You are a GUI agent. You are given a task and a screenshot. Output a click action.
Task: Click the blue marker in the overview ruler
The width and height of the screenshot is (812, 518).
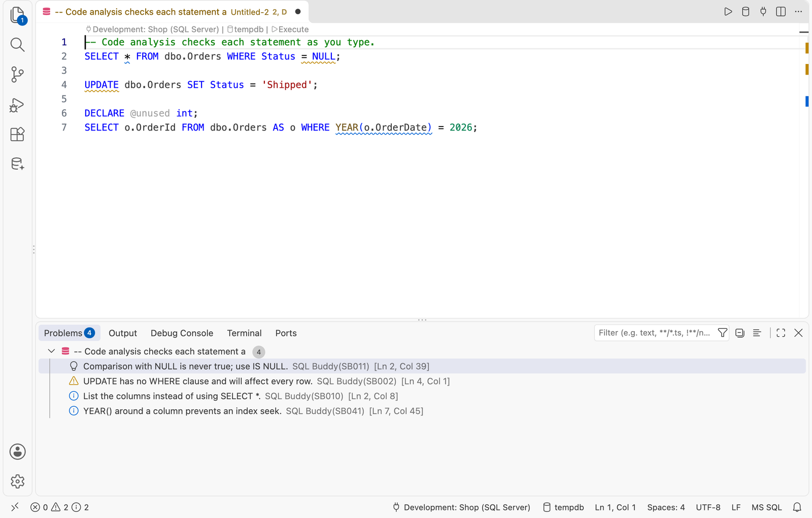coord(806,102)
